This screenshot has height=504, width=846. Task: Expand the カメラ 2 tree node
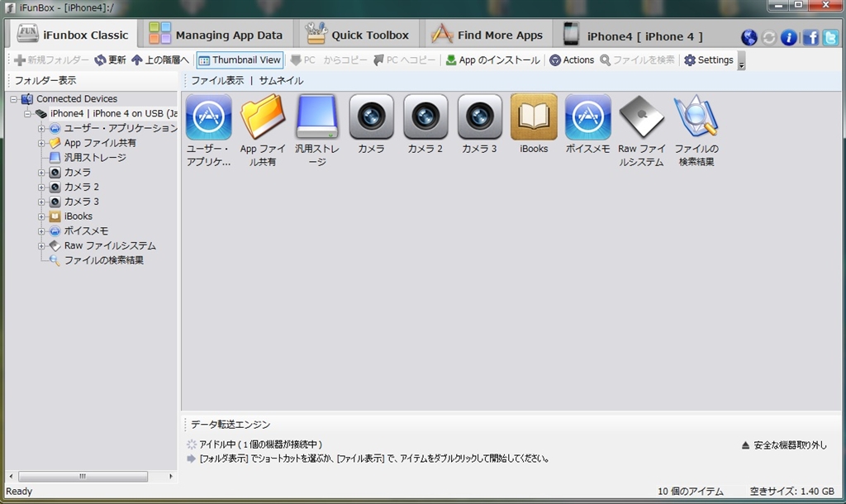tap(41, 187)
